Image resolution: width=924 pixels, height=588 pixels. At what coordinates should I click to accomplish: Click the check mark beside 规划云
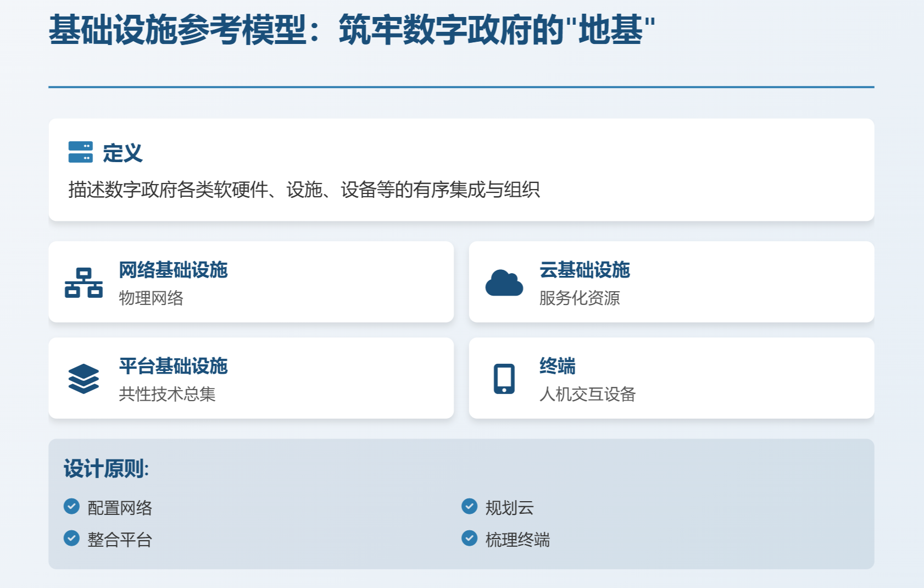pyautogui.click(x=469, y=506)
